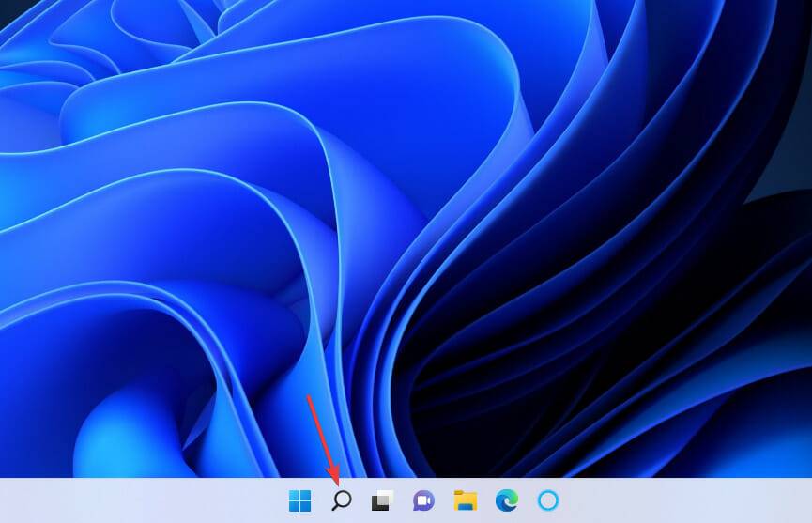Open the Start menu

(300, 500)
